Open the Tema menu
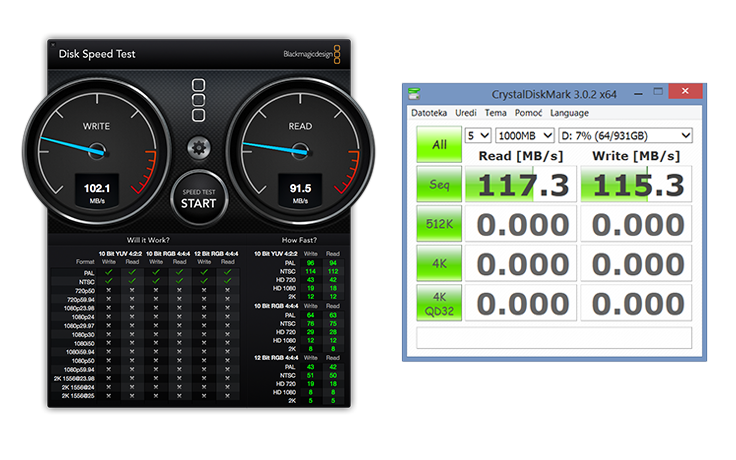 click(x=495, y=113)
